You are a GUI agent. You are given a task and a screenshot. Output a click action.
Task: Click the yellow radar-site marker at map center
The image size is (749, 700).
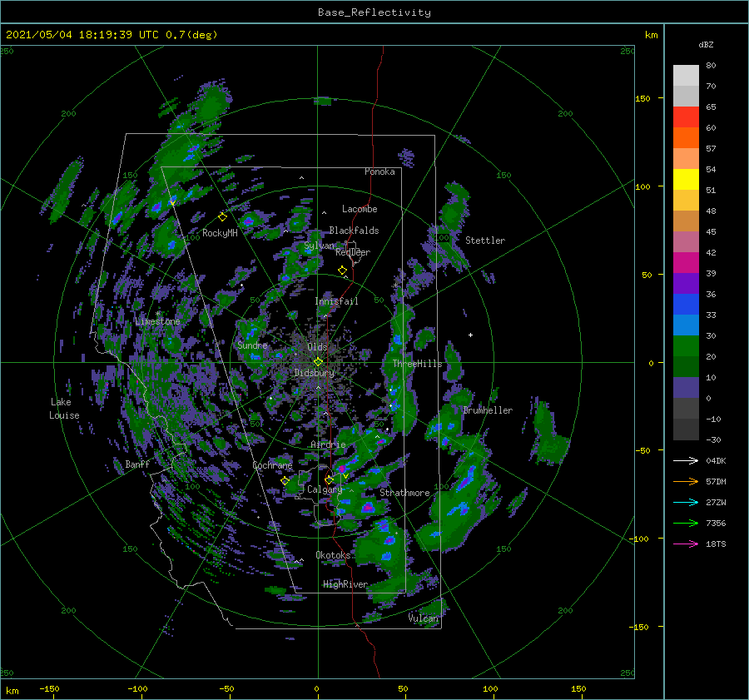point(318,362)
